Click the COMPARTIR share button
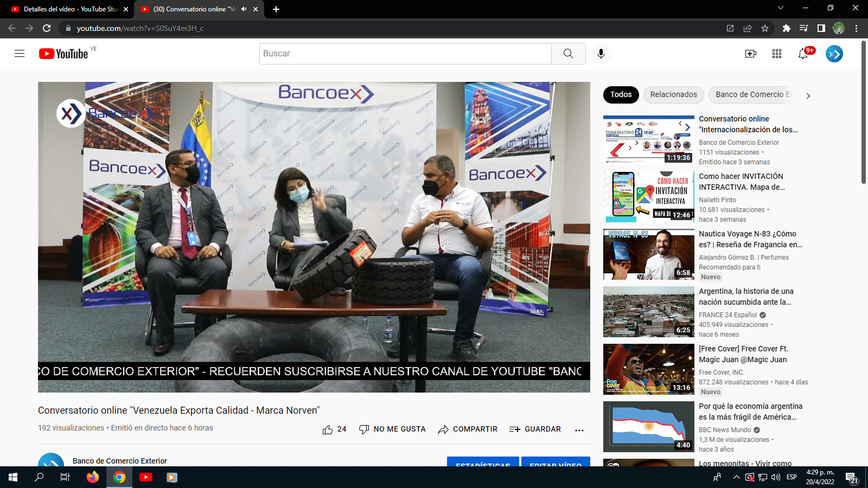Viewport: 868px width, 488px height. tap(468, 429)
